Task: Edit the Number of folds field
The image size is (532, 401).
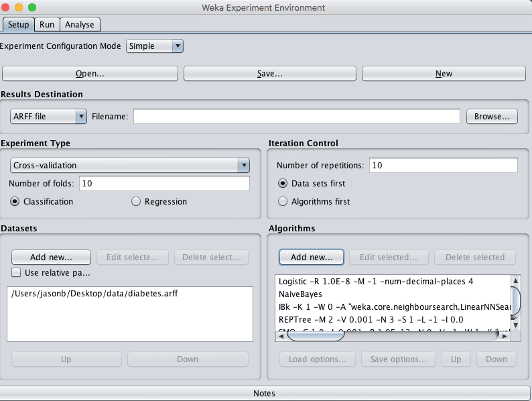Action: (x=165, y=183)
